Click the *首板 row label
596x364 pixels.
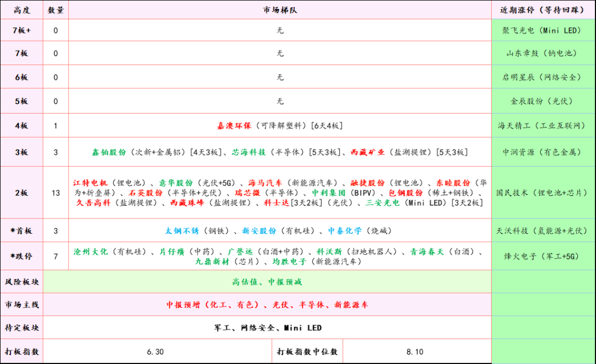[22, 231]
